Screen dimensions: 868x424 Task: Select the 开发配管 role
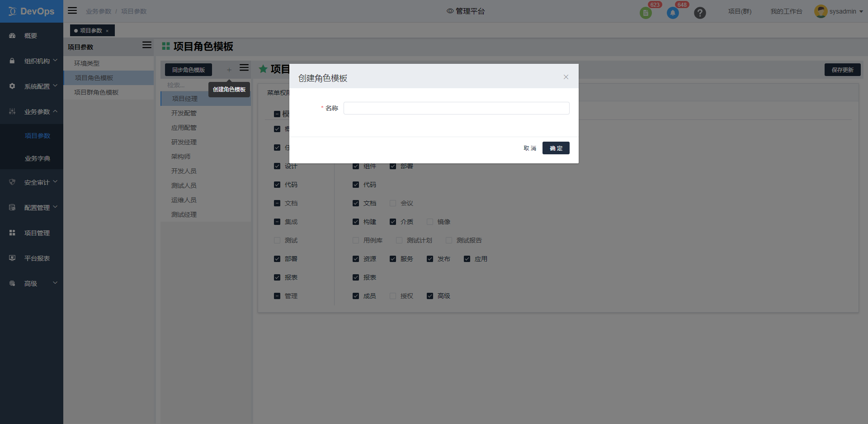tap(206, 113)
